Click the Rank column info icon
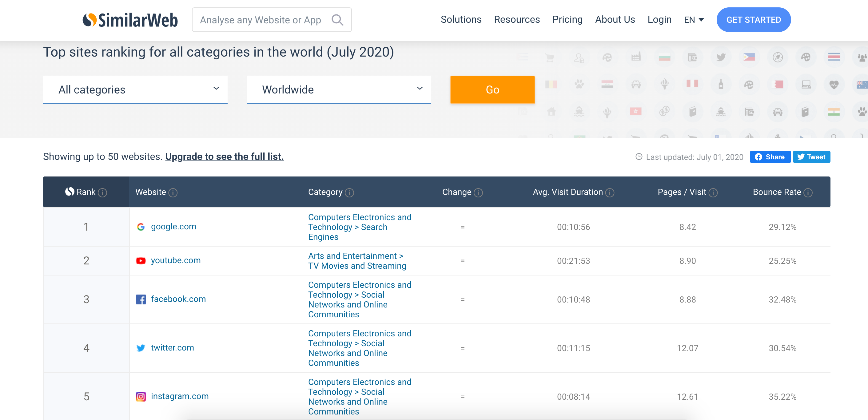This screenshot has width=868, height=420. [x=102, y=193]
